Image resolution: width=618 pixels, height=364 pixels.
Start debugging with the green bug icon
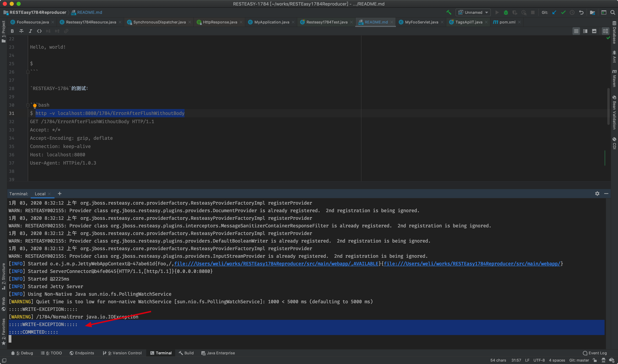tap(506, 12)
